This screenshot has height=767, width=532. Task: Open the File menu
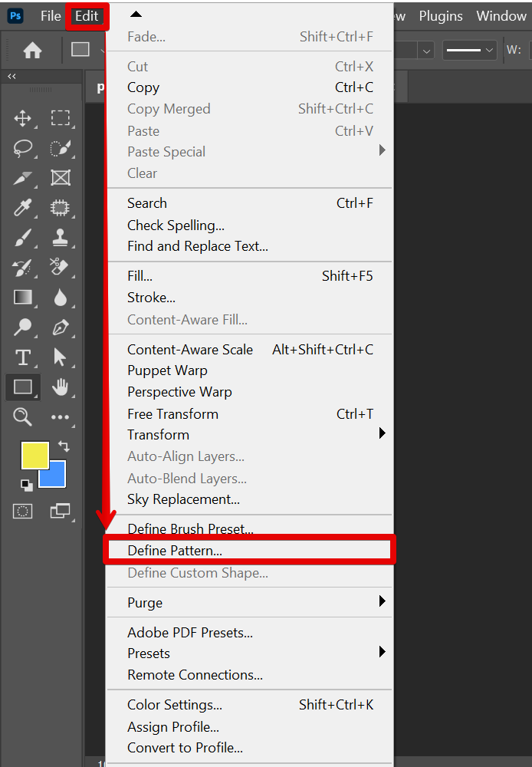(51, 15)
